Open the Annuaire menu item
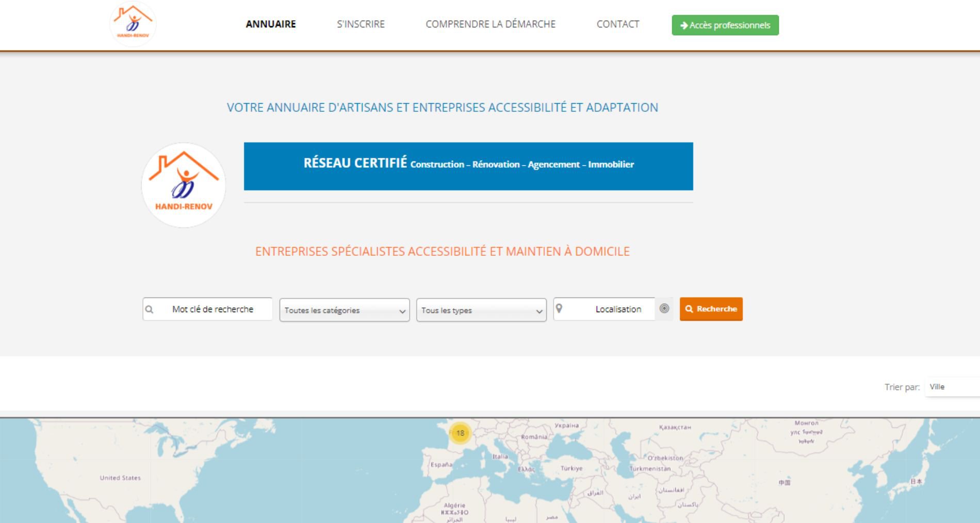 tap(271, 24)
